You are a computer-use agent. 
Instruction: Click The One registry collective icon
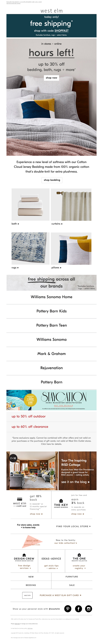point(79,555)
